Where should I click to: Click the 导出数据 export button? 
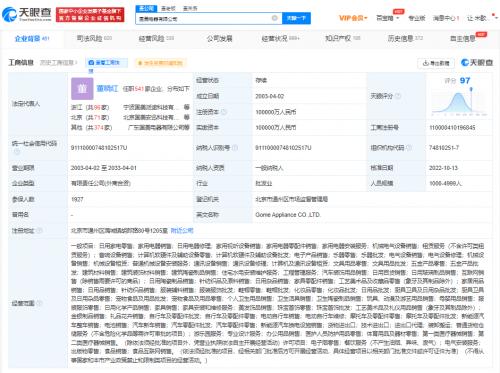tap(436, 63)
